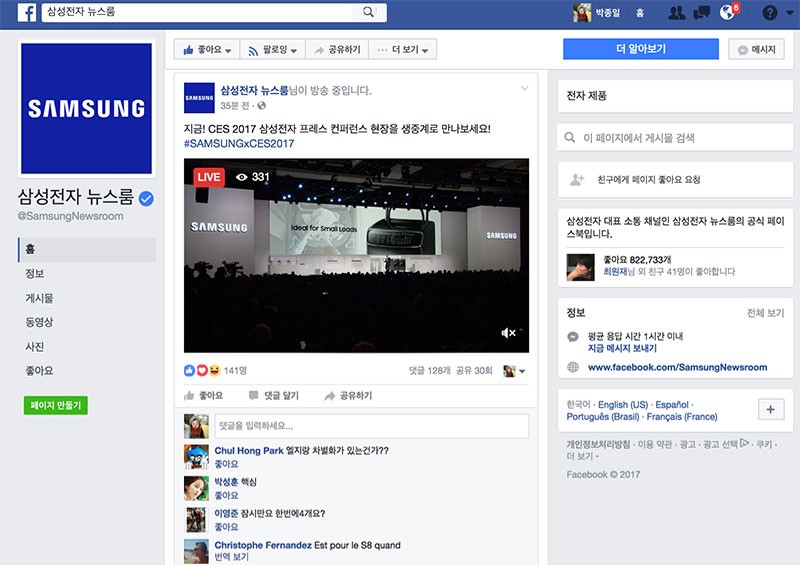Open the 더 보기 dropdown menu
Image resolution: width=800 pixels, height=565 pixels.
403,50
